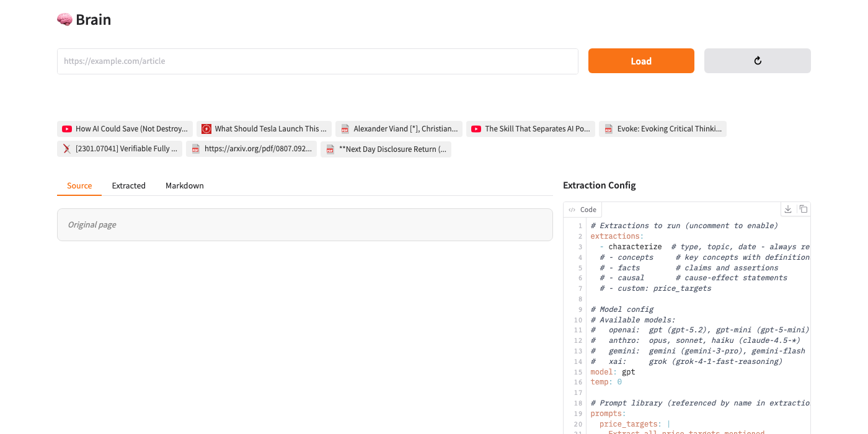Copy the extraction config code
The height and width of the screenshot is (434, 868).
point(803,210)
